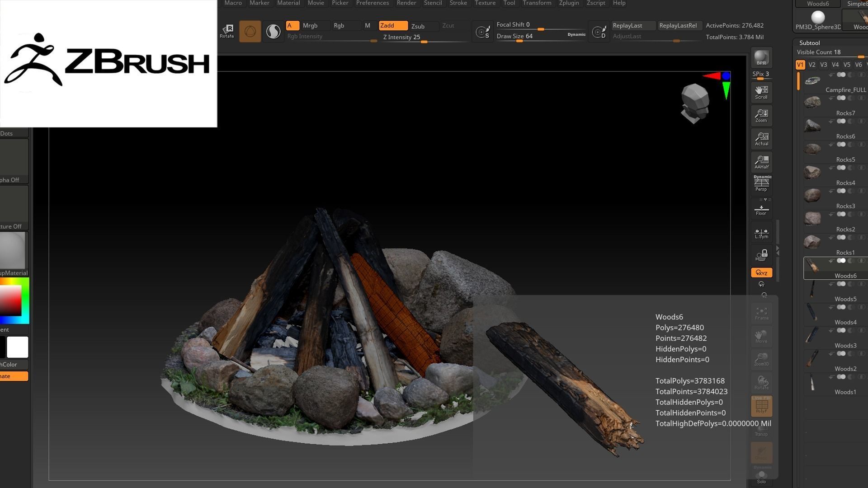Click arrow icon on Woods6 subtool row
This screenshot has width=868, height=488.
coord(831,261)
